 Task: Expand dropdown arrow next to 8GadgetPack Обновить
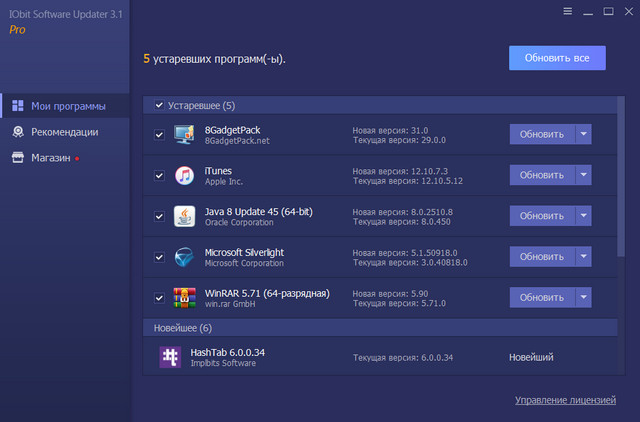pyautogui.click(x=583, y=134)
